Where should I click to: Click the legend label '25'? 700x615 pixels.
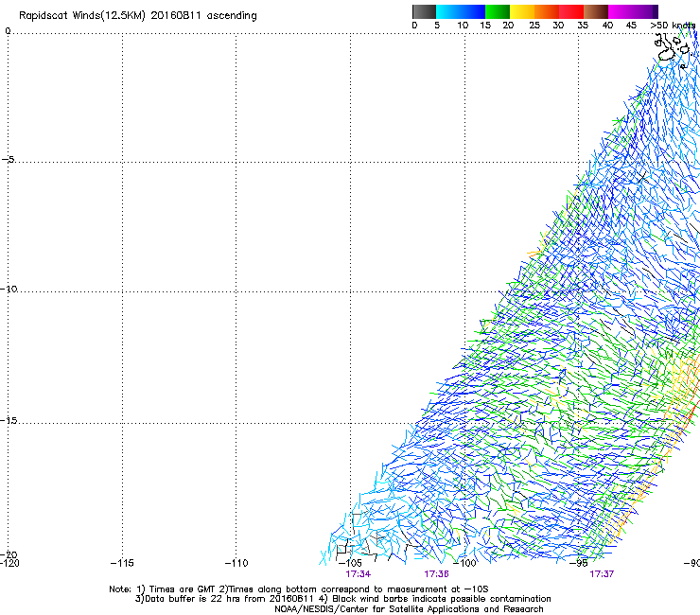pyautogui.click(x=534, y=26)
